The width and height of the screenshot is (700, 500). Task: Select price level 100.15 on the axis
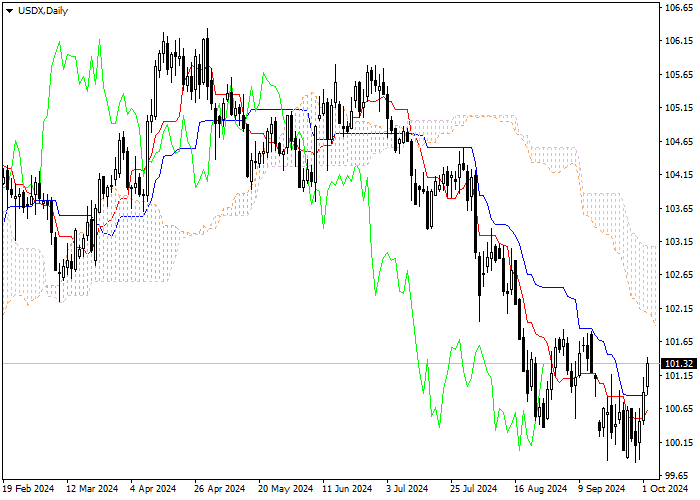[x=679, y=442]
